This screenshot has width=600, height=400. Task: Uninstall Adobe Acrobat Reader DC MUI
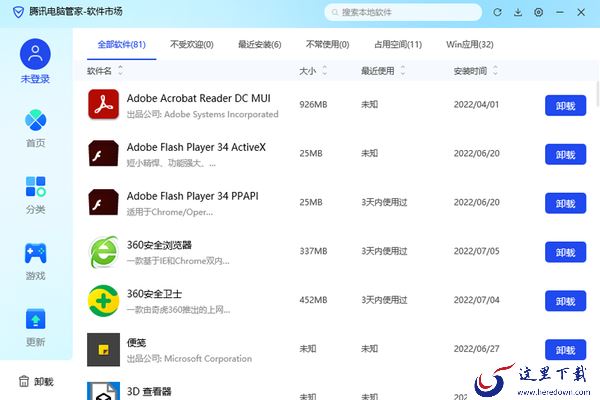[566, 105]
